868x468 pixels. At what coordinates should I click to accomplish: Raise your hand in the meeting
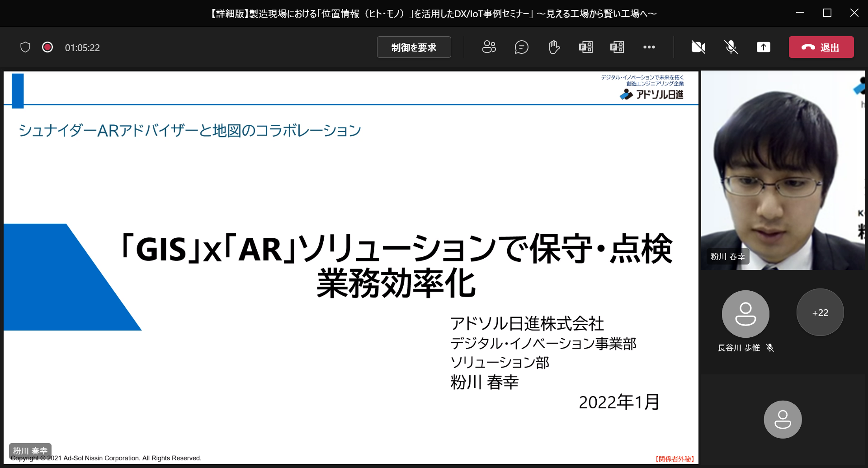click(x=554, y=47)
